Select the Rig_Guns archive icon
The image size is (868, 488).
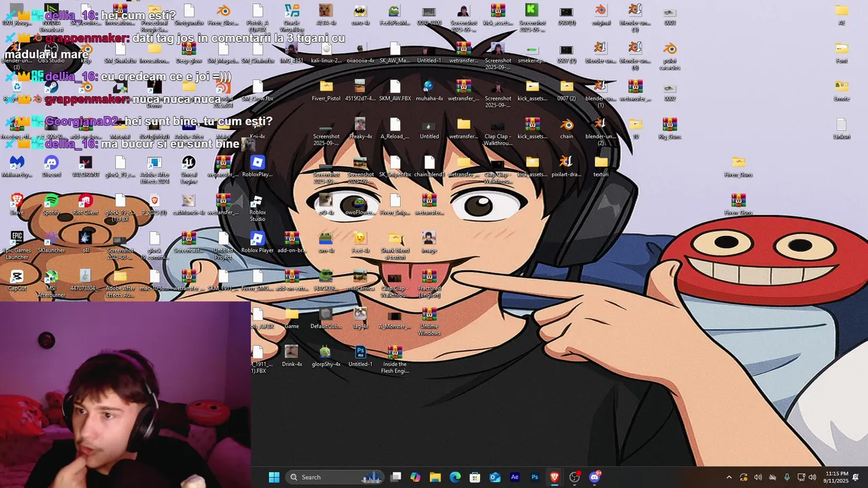(x=669, y=129)
